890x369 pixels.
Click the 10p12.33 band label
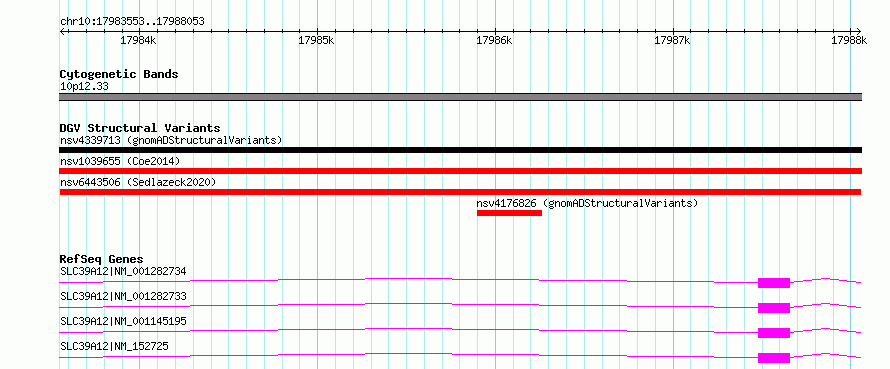click(x=84, y=87)
